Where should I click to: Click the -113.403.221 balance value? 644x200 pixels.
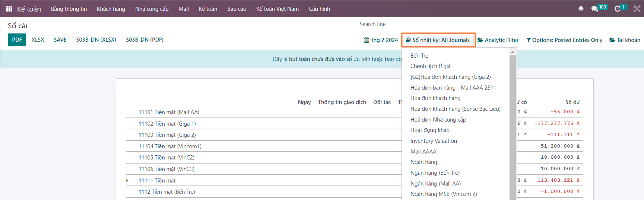[557, 180]
